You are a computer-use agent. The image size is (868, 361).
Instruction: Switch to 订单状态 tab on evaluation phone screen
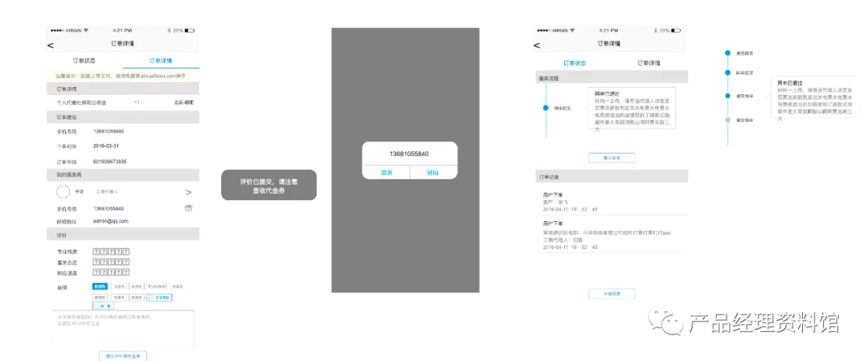click(84, 61)
